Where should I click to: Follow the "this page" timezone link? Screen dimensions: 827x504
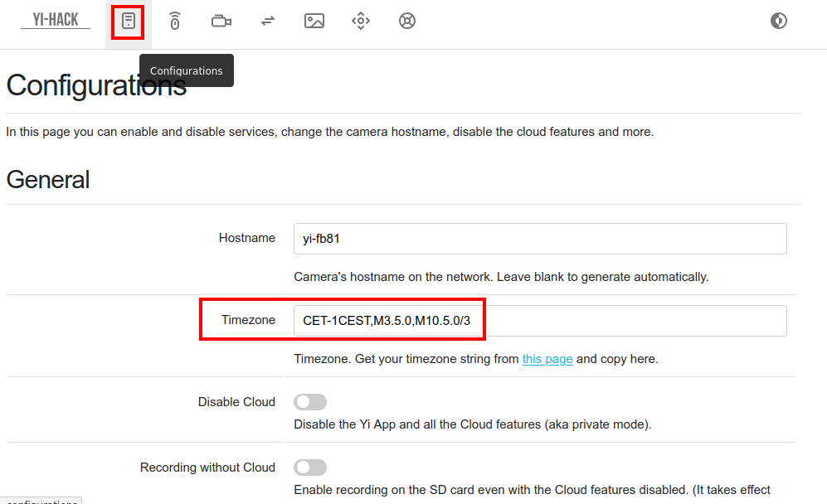547,359
